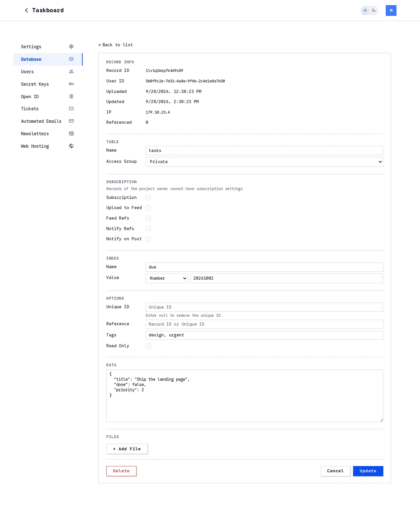Go to Users in the sidebar
Viewport: 420px width, 512px height.
point(48,71)
